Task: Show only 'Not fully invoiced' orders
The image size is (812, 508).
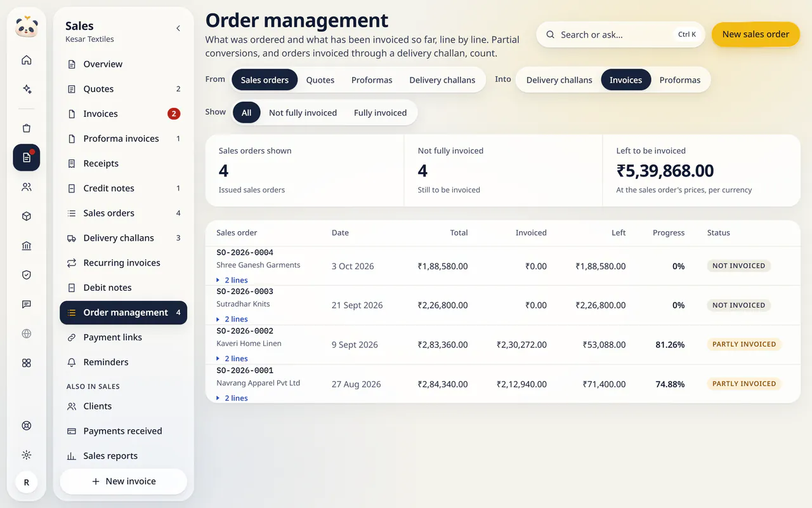Action: tap(303, 113)
